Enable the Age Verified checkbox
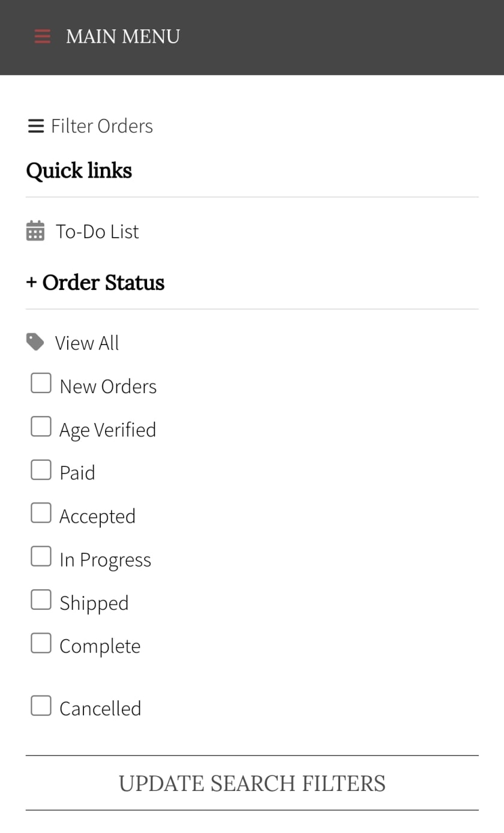504x833 pixels. [41, 426]
